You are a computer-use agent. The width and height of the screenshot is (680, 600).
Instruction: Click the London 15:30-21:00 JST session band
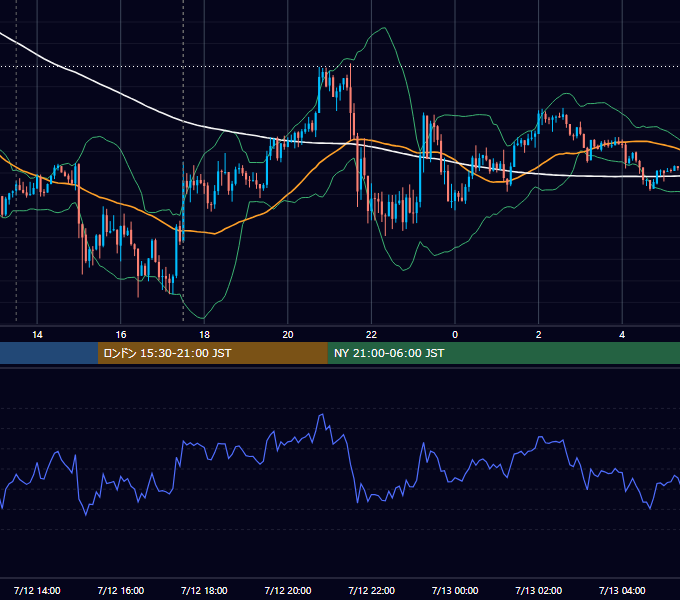click(212, 353)
